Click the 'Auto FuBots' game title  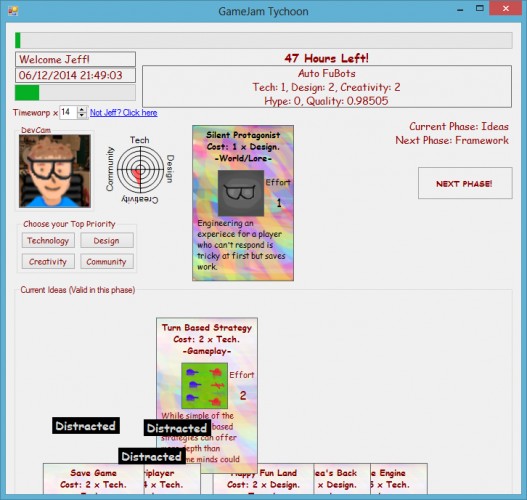(326, 73)
